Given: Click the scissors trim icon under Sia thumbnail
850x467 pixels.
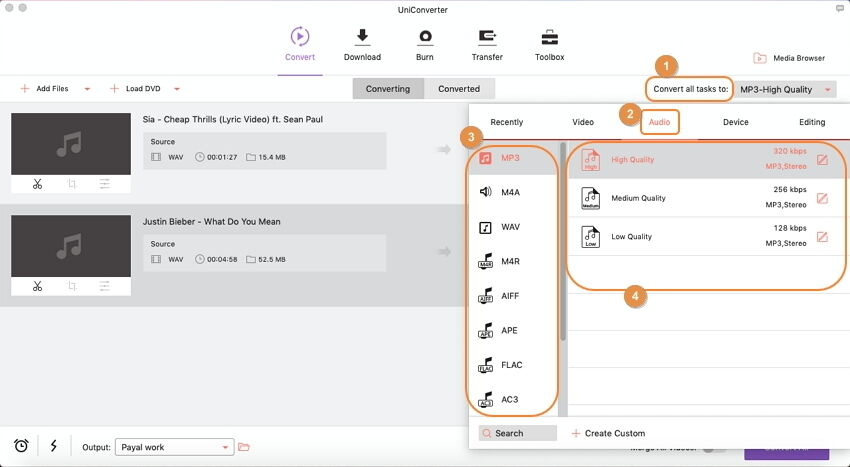Looking at the screenshot, I should click(x=37, y=184).
